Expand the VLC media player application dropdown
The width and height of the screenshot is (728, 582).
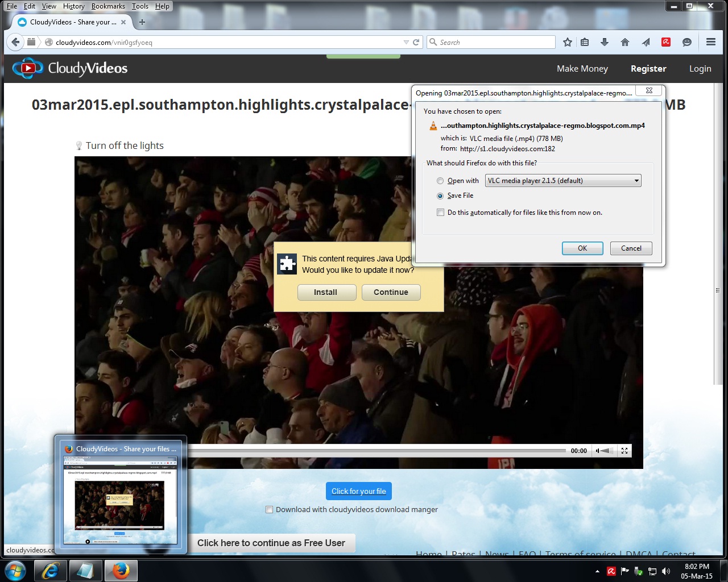coord(636,181)
